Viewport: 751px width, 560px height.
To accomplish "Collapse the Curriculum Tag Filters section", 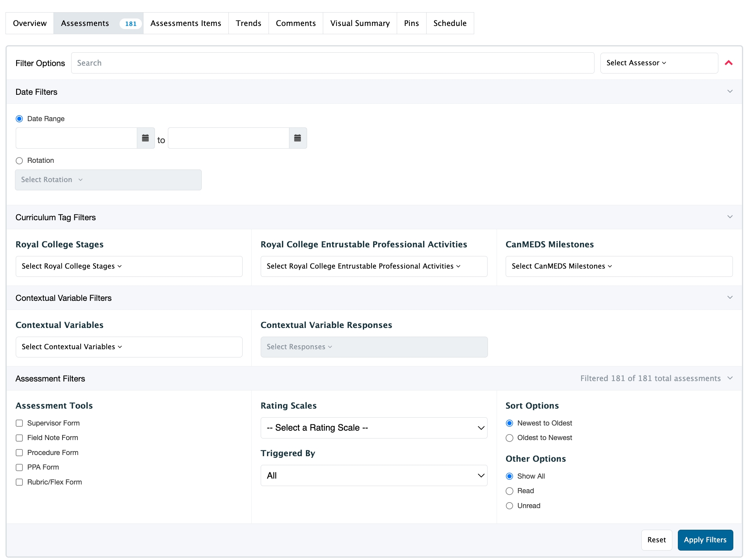I will click(x=730, y=217).
